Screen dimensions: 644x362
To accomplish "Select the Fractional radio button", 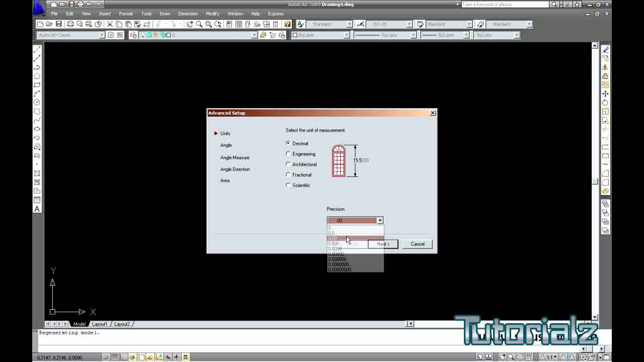I will coord(288,175).
